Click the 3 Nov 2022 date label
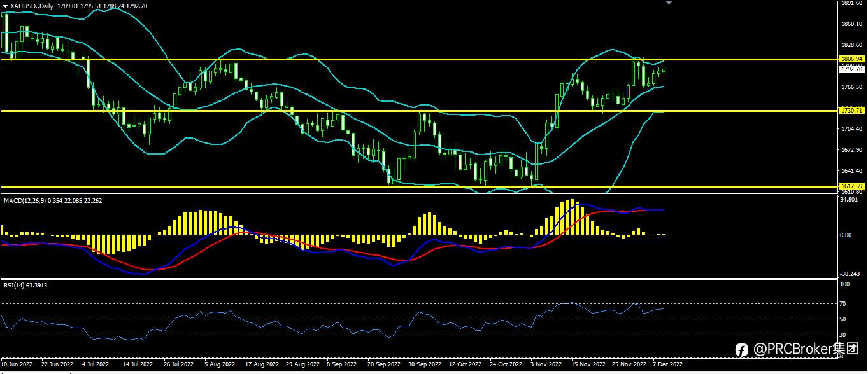 (x=546, y=365)
